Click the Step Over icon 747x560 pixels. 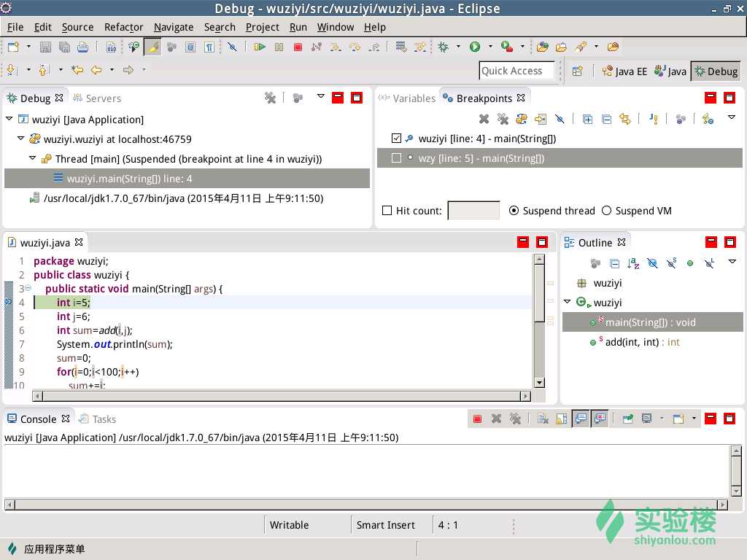[355, 47]
